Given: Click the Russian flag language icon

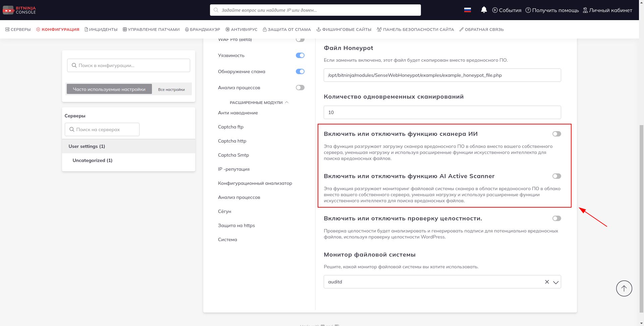Looking at the screenshot, I should [467, 10].
